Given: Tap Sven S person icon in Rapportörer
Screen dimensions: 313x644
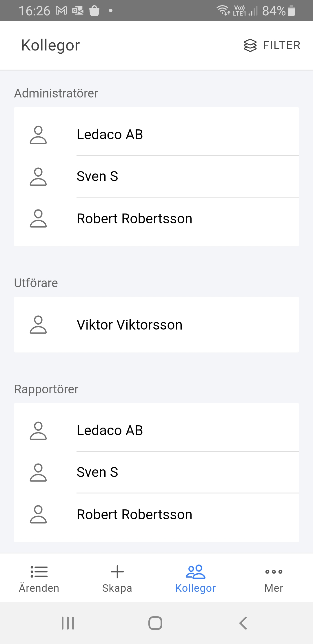Looking at the screenshot, I should (38, 473).
